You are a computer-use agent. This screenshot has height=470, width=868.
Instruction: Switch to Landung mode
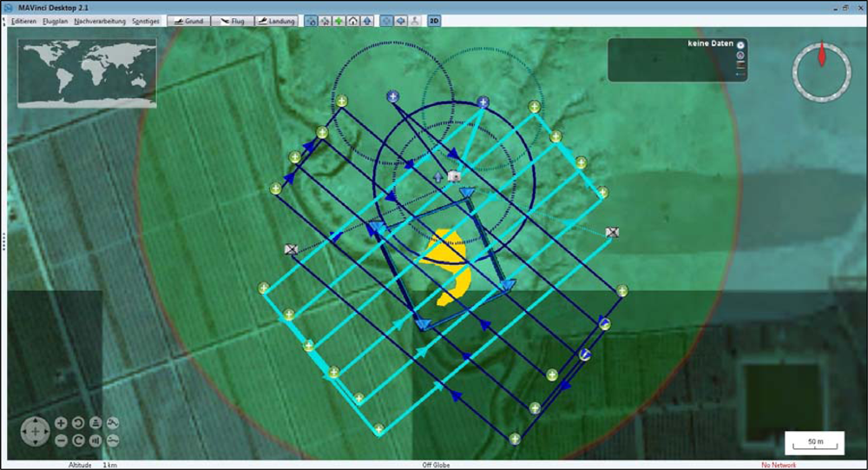point(276,21)
